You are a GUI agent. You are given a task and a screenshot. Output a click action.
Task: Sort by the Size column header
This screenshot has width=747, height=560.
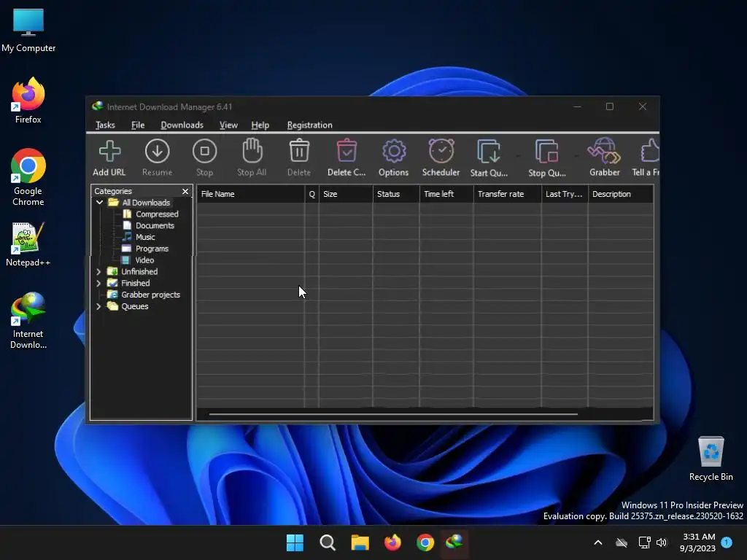click(346, 194)
